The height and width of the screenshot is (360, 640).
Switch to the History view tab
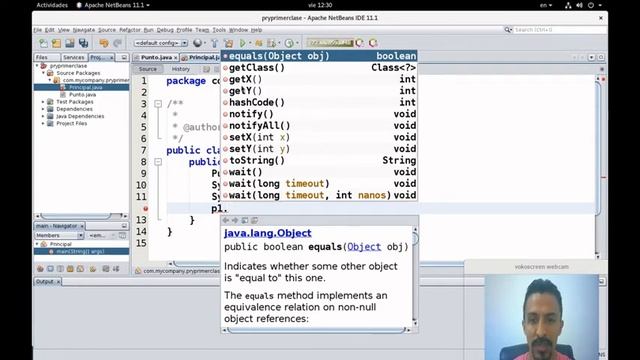[180, 69]
